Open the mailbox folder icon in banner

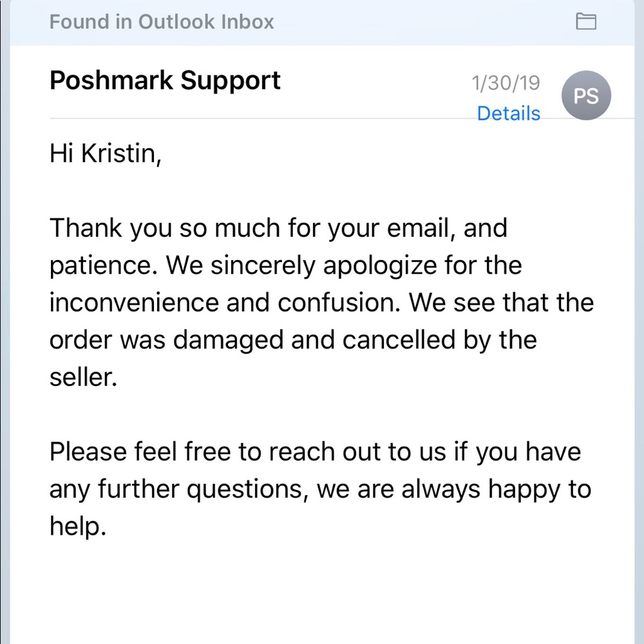(586, 21)
